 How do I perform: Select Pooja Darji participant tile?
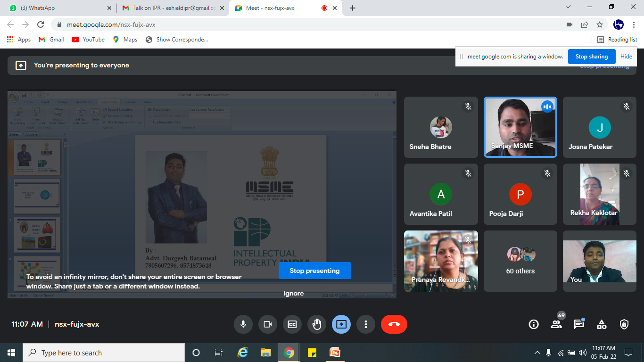[520, 194]
